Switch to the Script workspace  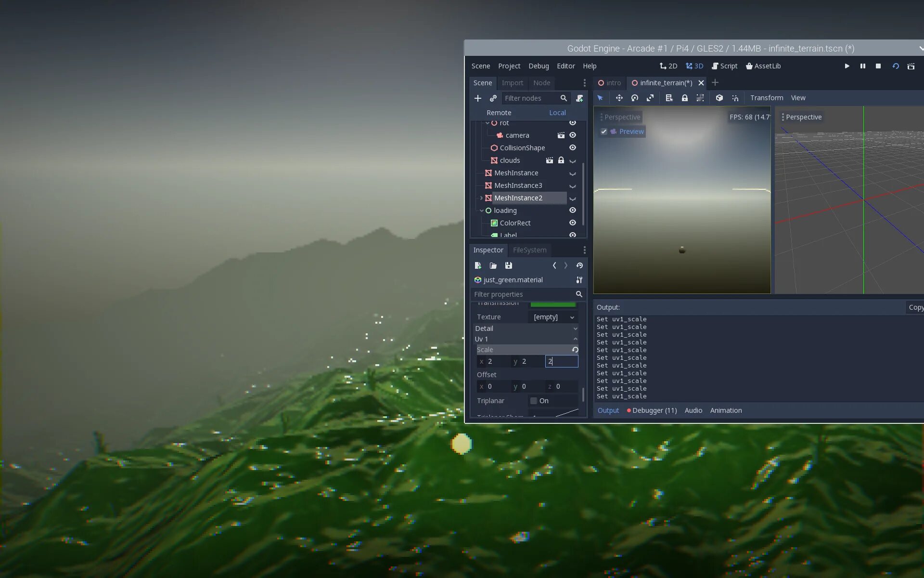click(724, 66)
